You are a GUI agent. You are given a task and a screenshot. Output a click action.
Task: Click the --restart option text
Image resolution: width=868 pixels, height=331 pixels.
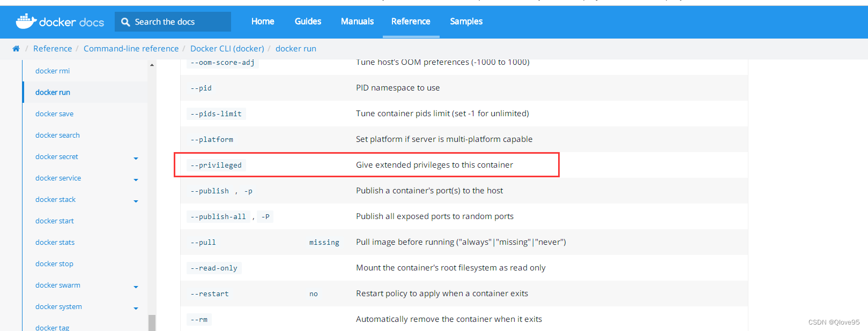210,294
